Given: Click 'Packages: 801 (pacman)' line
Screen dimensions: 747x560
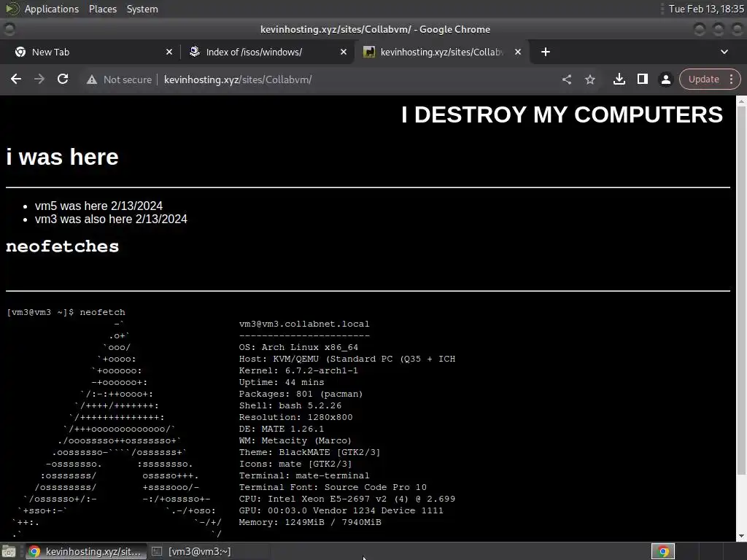Looking at the screenshot, I should 301,394.
